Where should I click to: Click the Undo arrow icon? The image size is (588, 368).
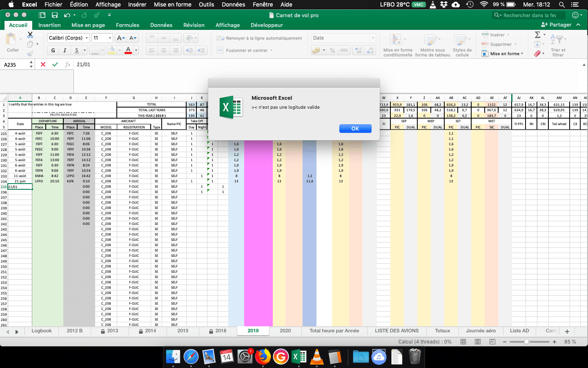tap(67, 15)
